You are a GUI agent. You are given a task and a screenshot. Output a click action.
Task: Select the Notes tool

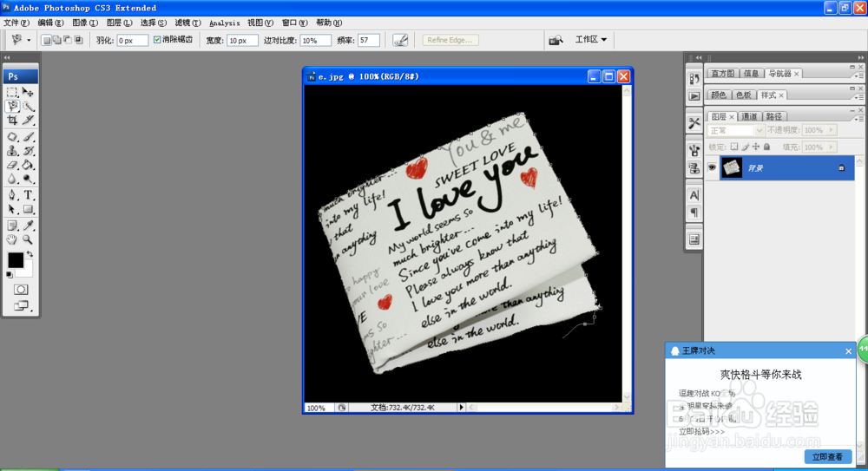pyautogui.click(x=12, y=226)
